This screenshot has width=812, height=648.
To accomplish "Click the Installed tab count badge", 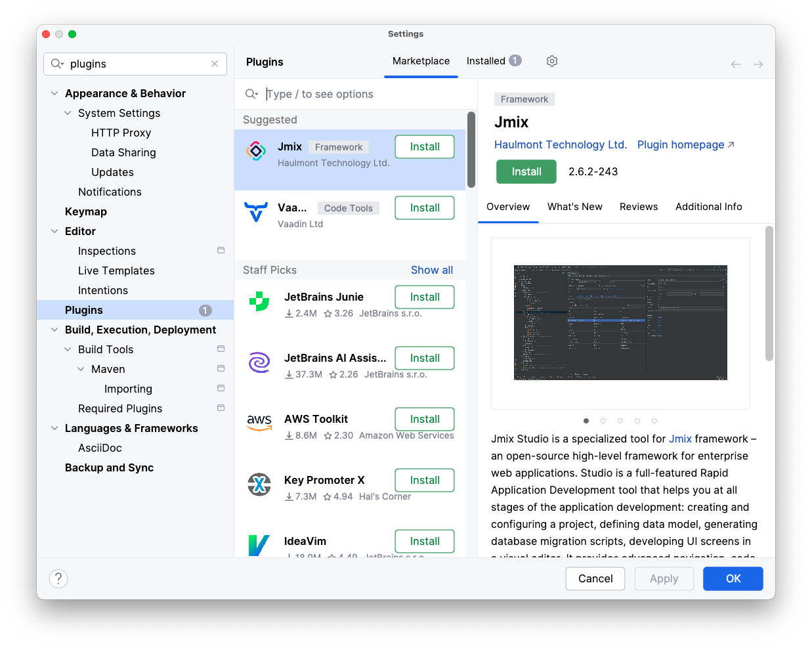I will [x=515, y=60].
